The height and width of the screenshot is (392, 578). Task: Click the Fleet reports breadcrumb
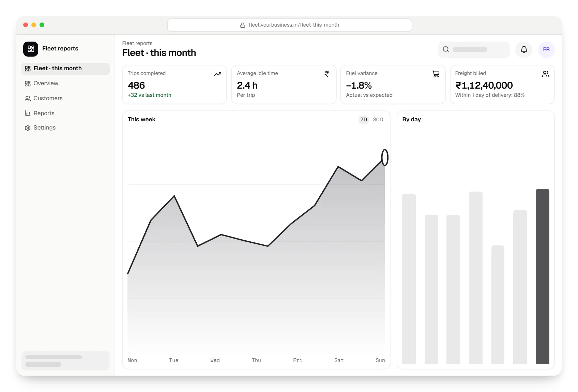[x=137, y=43]
